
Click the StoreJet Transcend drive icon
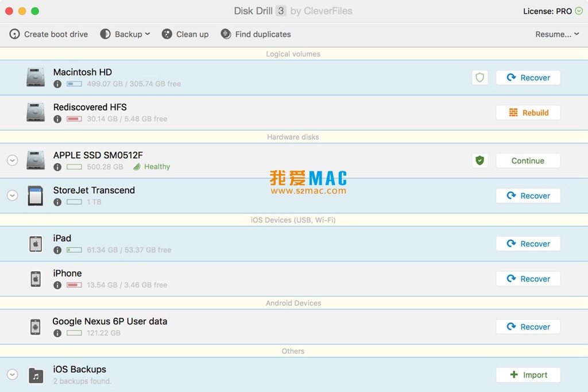(36, 195)
